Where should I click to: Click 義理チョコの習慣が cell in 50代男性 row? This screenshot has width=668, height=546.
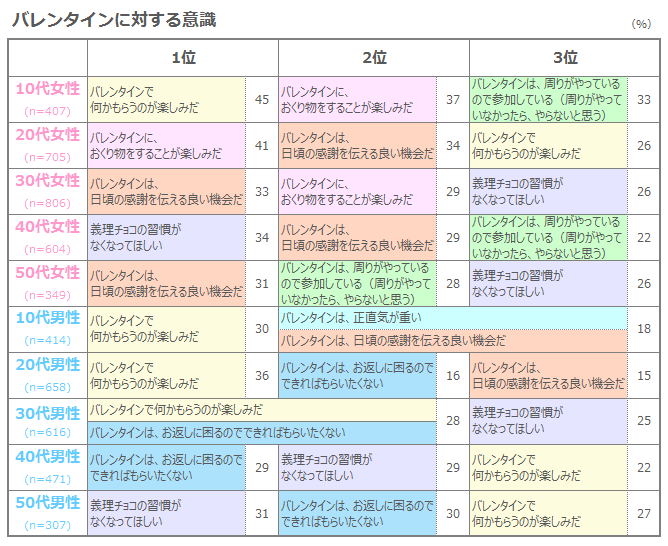click(x=167, y=514)
